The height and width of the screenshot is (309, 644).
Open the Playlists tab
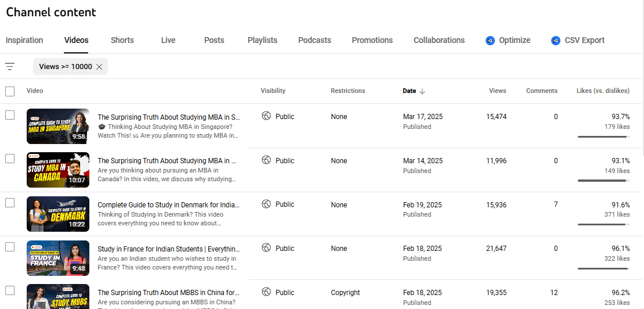[262, 40]
